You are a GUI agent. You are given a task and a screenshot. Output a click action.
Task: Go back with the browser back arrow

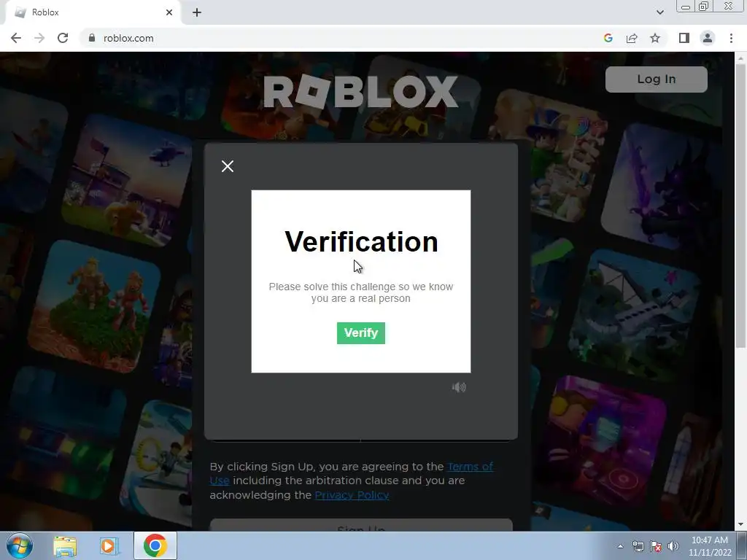pyautogui.click(x=16, y=38)
